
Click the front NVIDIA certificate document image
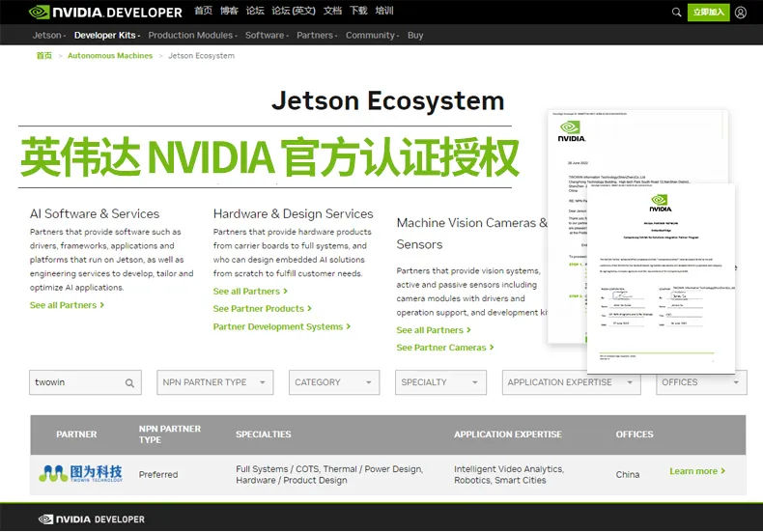[x=661, y=279]
